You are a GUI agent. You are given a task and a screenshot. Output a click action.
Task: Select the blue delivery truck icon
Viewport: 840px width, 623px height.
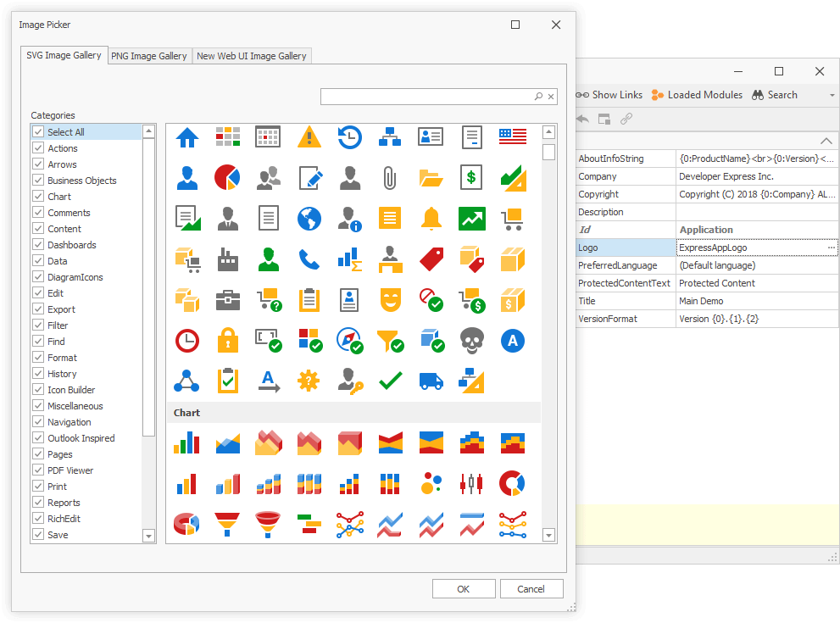[431, 381]
